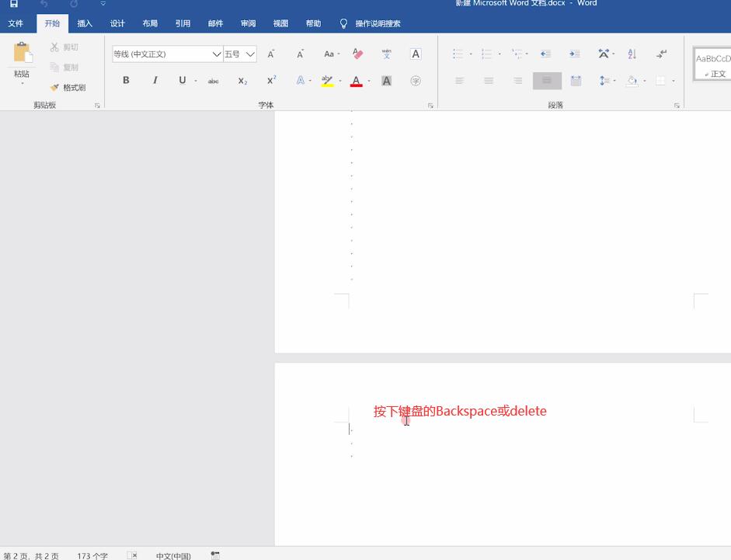Click the Paste clipboard icon
Image resolution: width=731 pixels, height=560 pixels.
tap(23, 52)
